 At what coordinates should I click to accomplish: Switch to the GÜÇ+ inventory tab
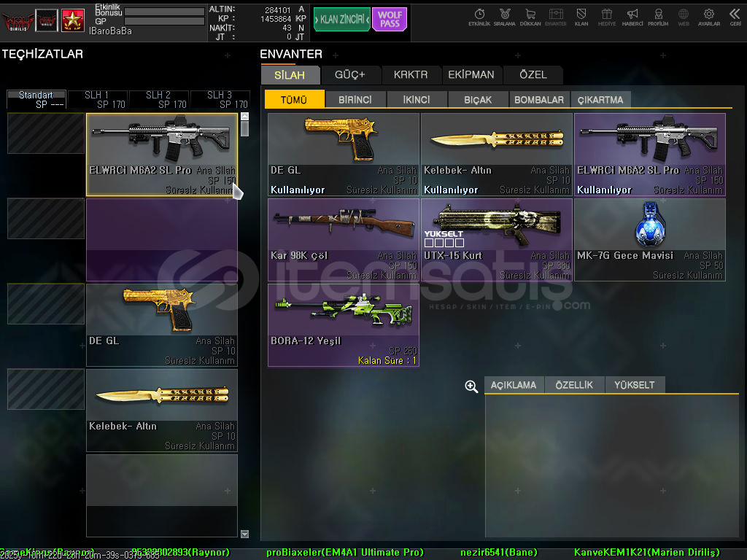(x=349, y=74)
